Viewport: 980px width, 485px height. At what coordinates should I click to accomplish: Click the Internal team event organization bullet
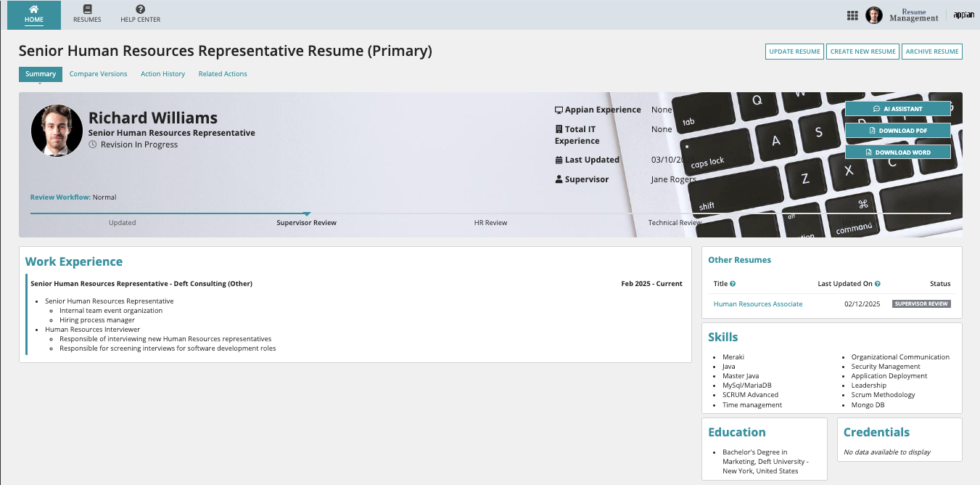111,311
